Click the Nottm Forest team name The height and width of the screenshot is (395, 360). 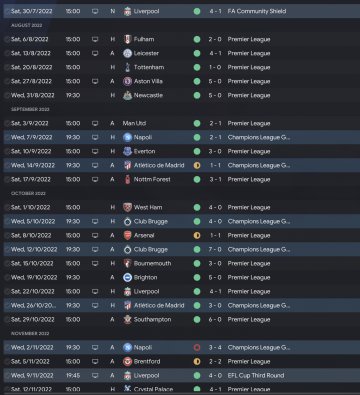(x=152, y=179)
